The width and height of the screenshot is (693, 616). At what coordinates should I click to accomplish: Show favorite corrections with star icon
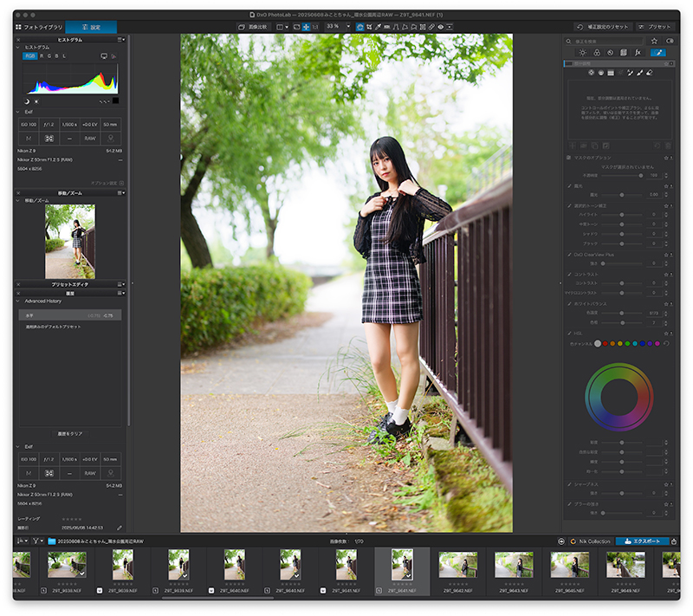[x=654, y=41]
